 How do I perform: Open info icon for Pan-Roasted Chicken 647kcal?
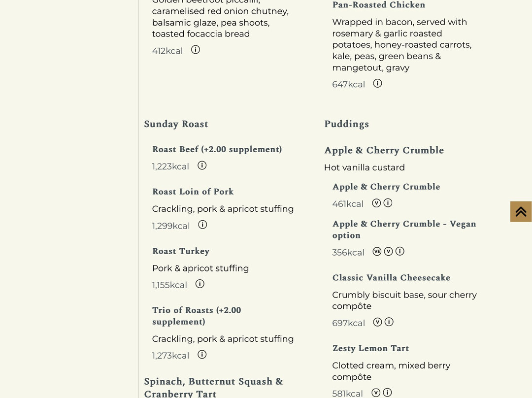[378, 83]
